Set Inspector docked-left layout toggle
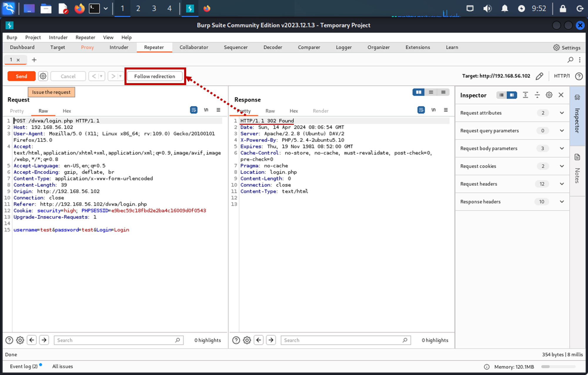The width and height of the screenshot is (588, 375). (502, 95)
